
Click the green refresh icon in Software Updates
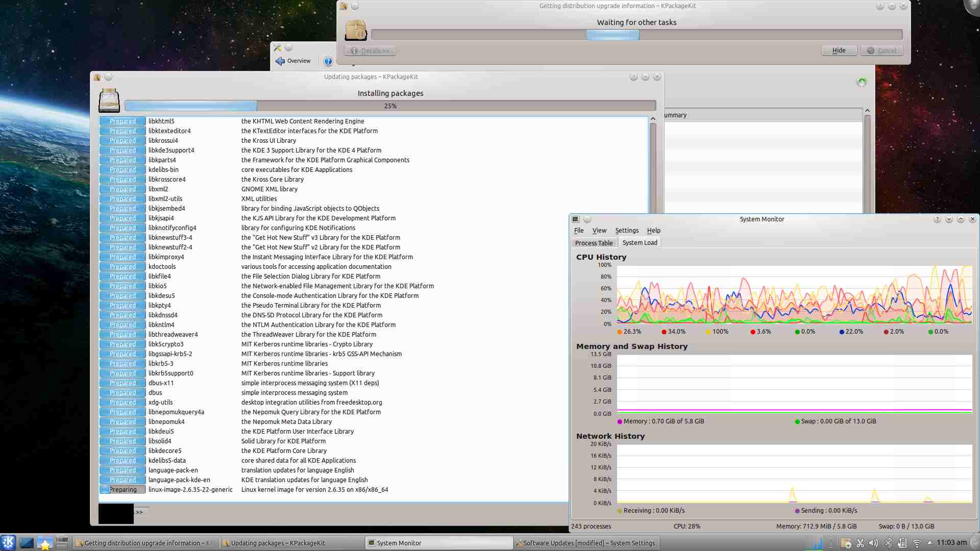(x=862, y=82)
